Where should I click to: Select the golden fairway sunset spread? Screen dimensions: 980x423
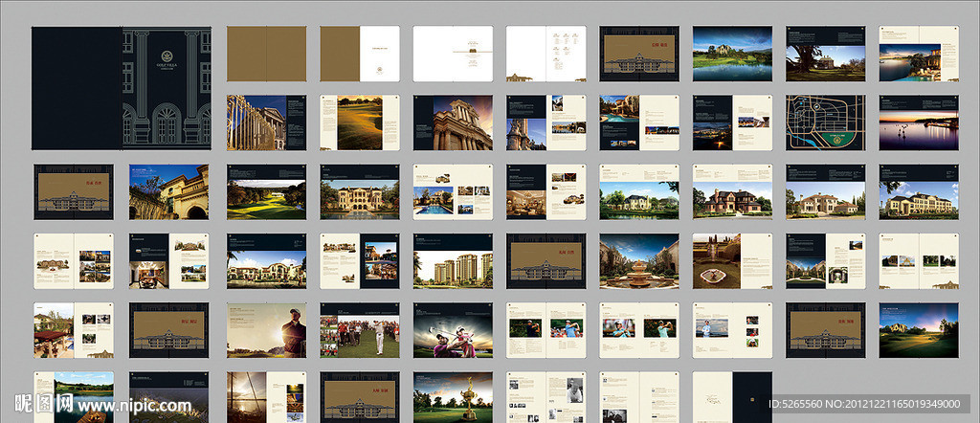pos(360,122)
